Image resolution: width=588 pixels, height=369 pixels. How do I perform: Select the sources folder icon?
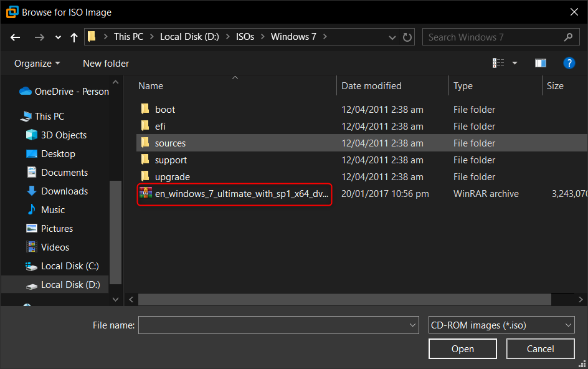145,143
